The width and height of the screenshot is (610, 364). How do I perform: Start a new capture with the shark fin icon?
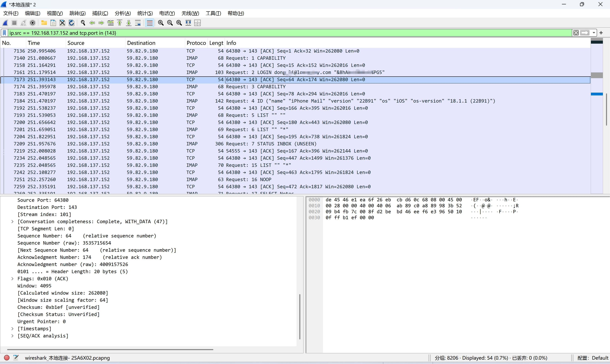pos(5,23)
